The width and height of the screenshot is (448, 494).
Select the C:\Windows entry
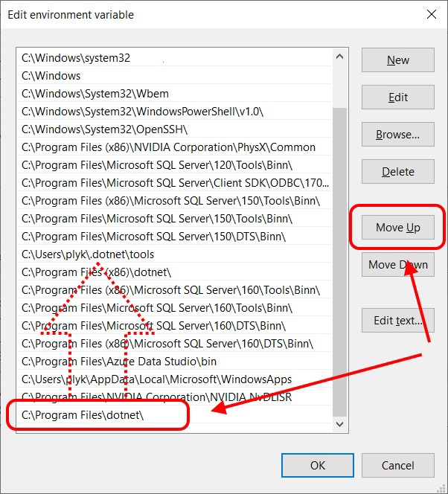click(175, 76)
